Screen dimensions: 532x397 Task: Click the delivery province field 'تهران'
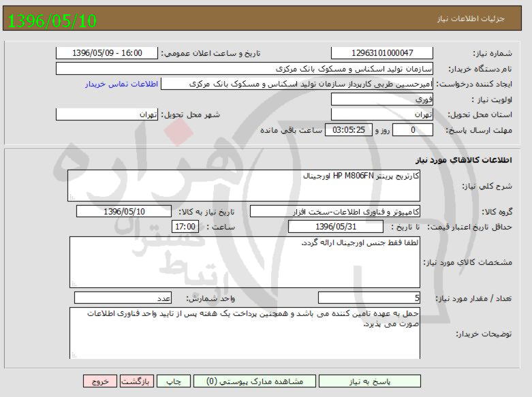pyautogui.click(x=381, y=114)
